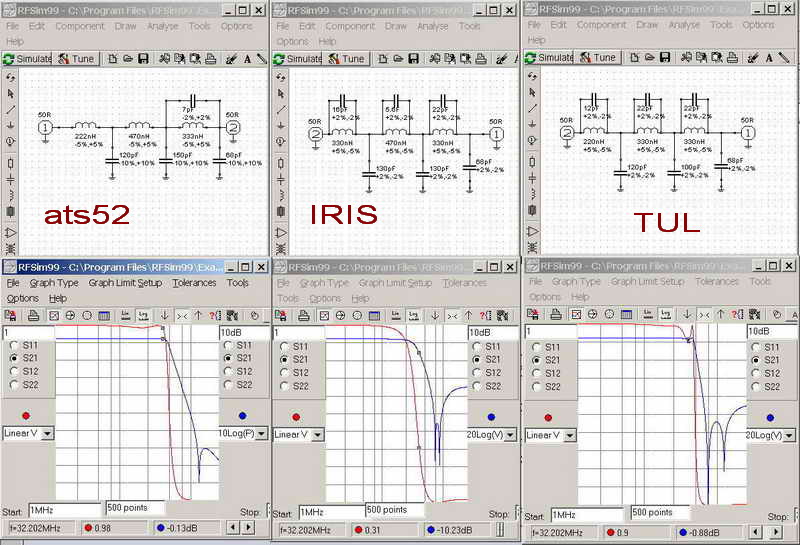Select red trace S11 in 0.9 graph window
Viewport: 800px width, 545px height.
click(x=536, y=347)
